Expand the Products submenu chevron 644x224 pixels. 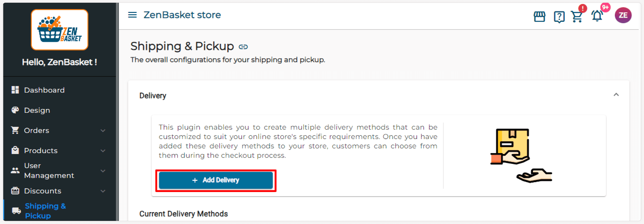coord(103,151)
